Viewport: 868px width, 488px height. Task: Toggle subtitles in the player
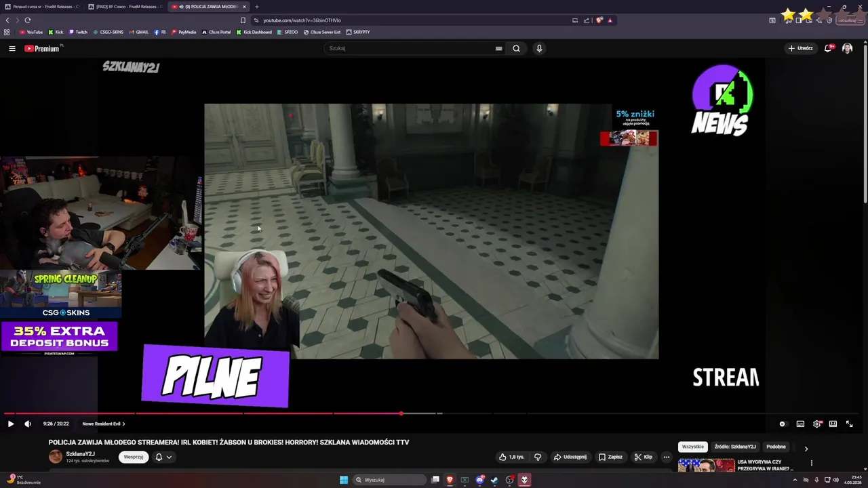pyautogui.click(x=800, y=424)
